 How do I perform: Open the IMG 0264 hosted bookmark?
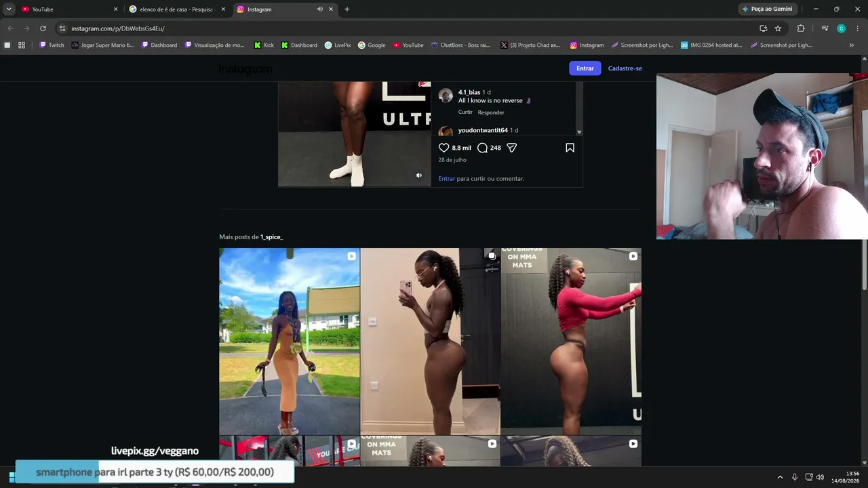pos(711,45)
